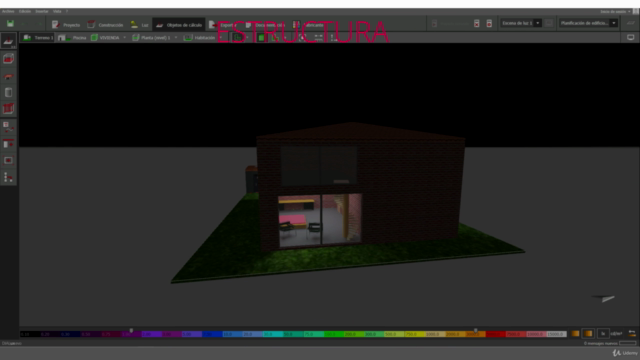This screenshot has height=360, width=640.
Task: Open the Insertar menu
Action: [x=42, y=11]
